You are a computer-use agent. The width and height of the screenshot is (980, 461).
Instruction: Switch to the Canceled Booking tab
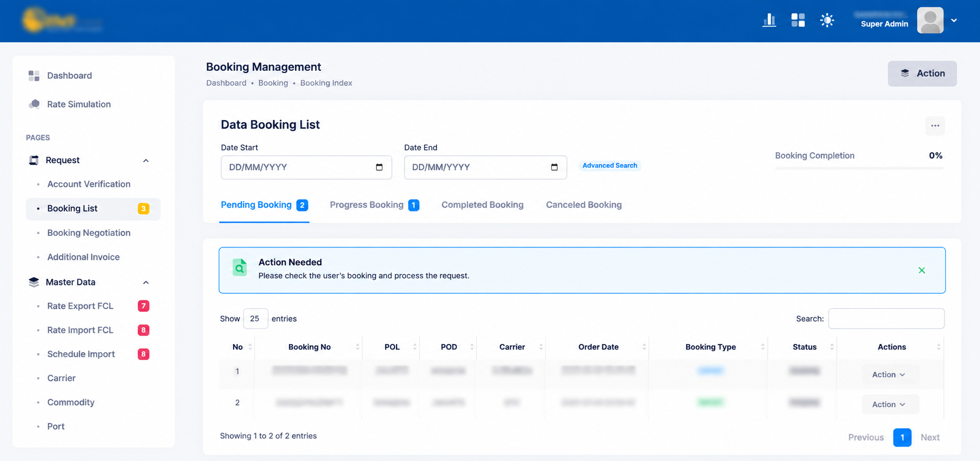click(584, 205)
